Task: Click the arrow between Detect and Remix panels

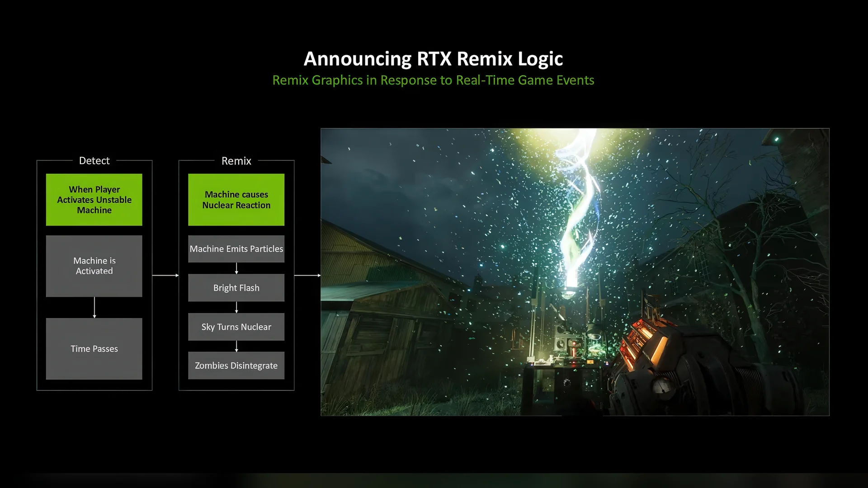Action: click(x=165, y=275)
